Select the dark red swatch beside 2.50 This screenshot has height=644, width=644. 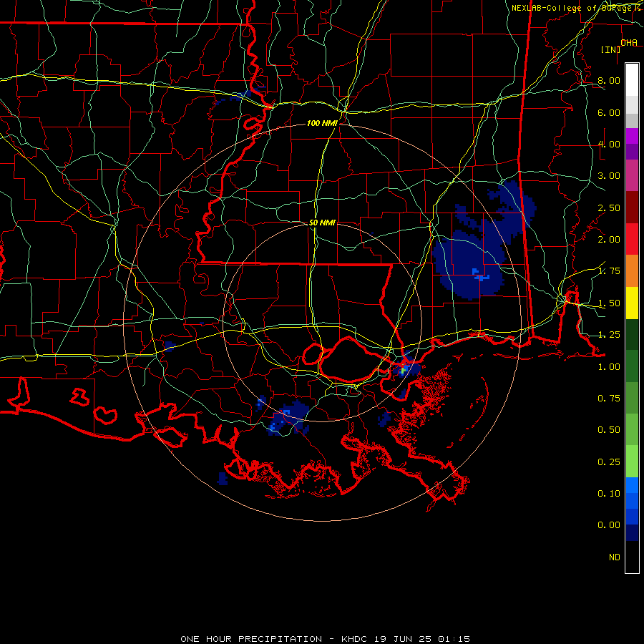tap(632, 208)
